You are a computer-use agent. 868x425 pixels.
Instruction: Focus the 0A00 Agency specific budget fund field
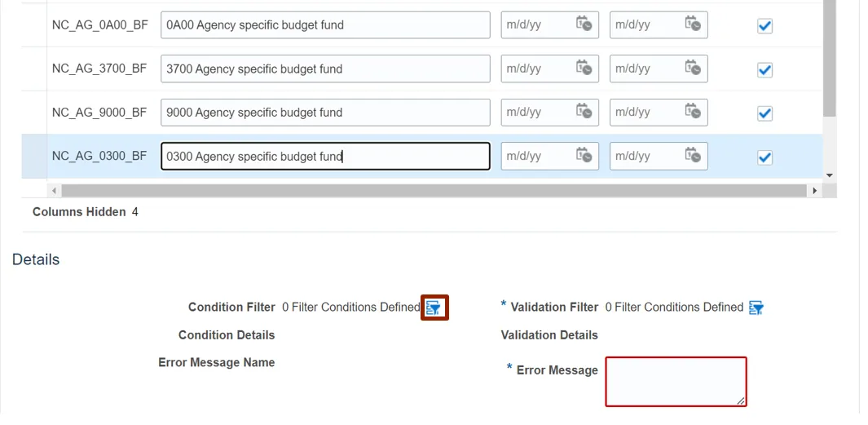click(325, 24)
